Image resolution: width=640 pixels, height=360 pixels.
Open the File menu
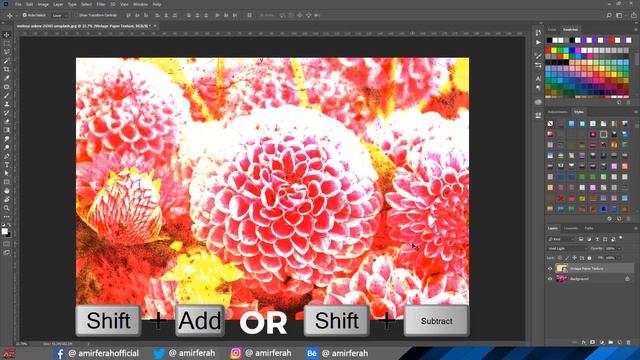18,4
